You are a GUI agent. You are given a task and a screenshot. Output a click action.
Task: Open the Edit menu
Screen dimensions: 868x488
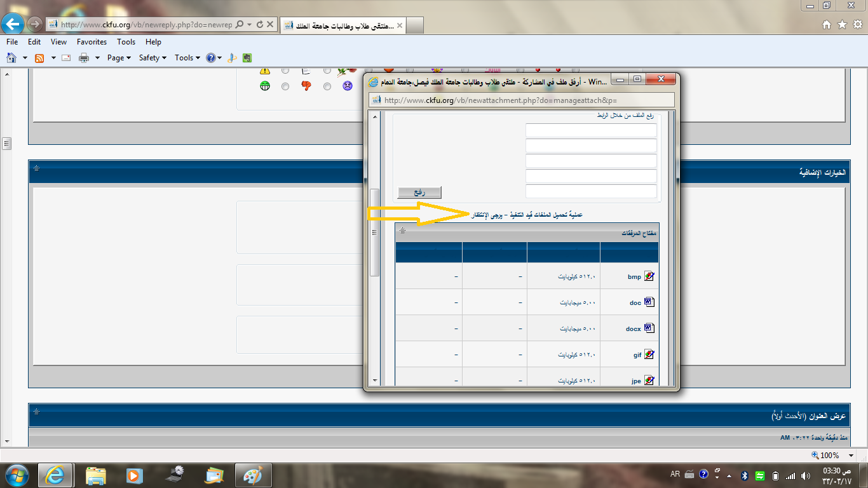coord(34,42)
